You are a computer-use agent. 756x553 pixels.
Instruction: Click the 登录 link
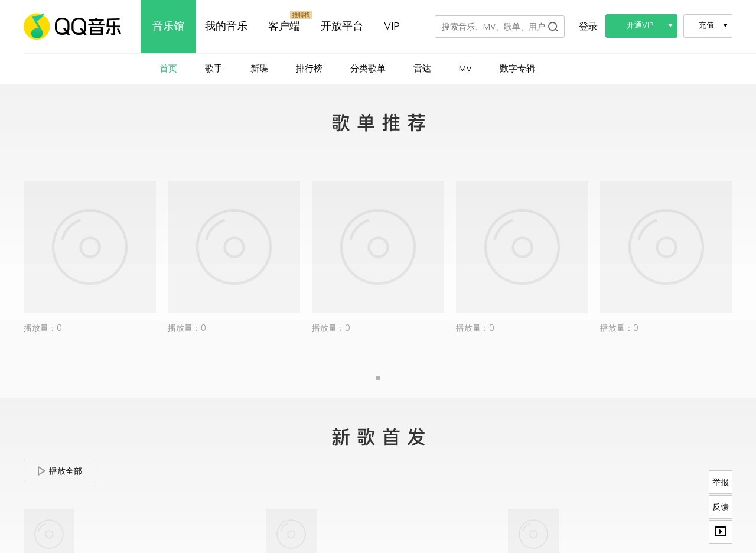588,27
